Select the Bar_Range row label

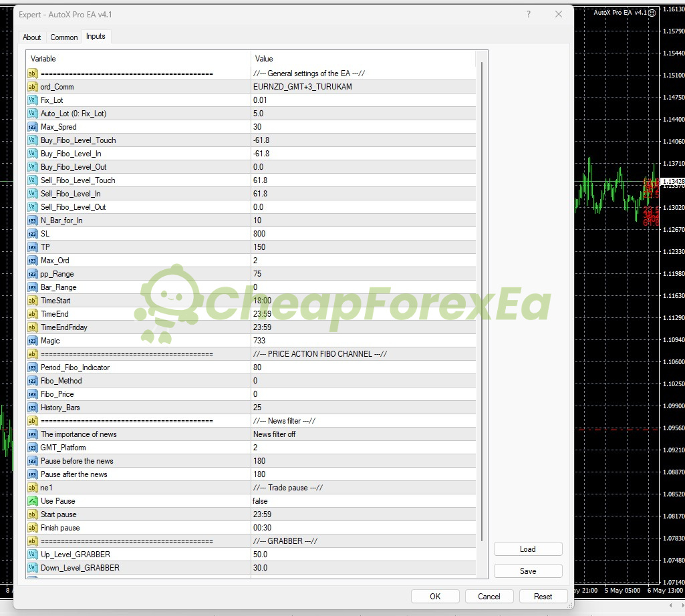[59, 287]
